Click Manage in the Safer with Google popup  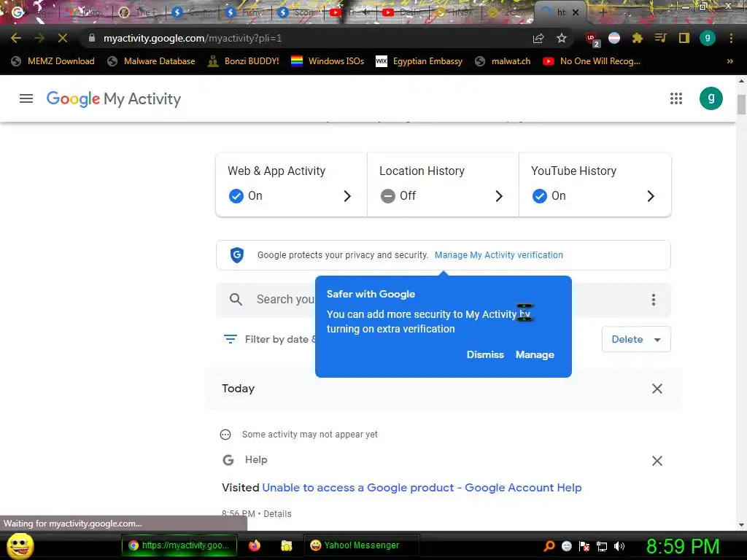535,354
